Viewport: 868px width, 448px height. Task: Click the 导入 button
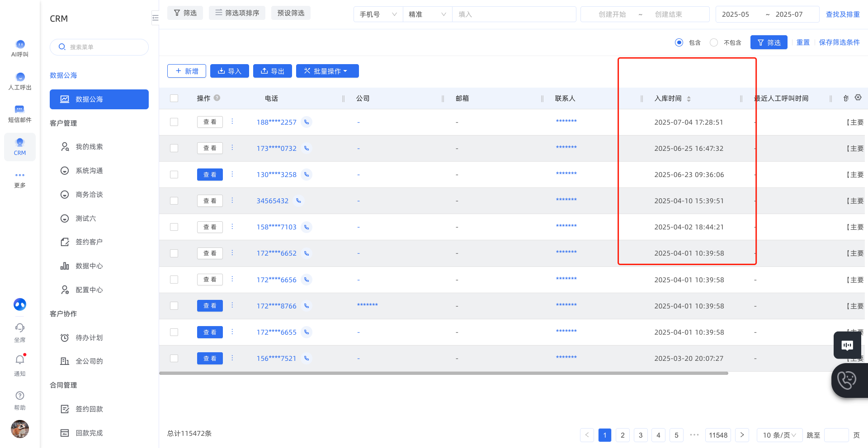pos(230,71)
